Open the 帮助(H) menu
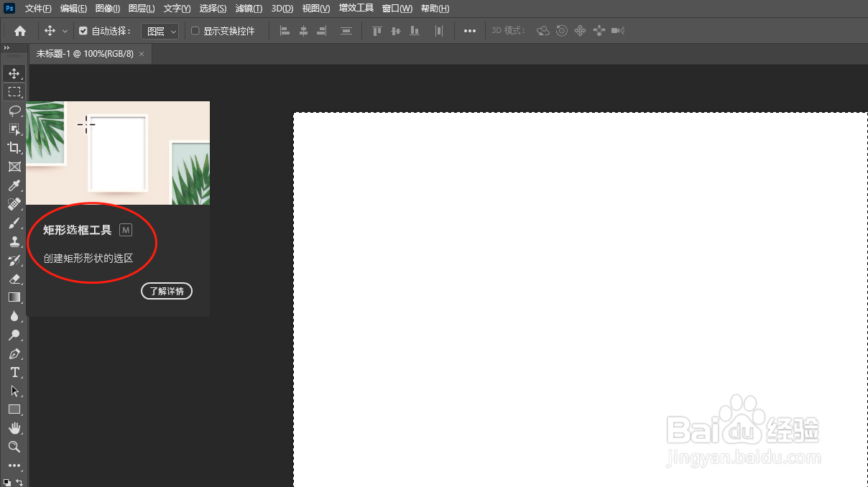This screenshot has height=487, width=868. click(435, 8)
